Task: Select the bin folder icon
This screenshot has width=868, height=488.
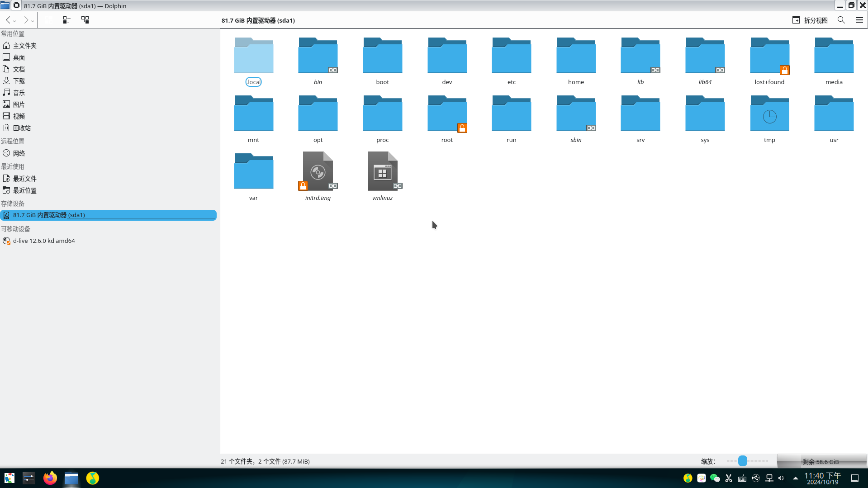Action: coord(318,56)
